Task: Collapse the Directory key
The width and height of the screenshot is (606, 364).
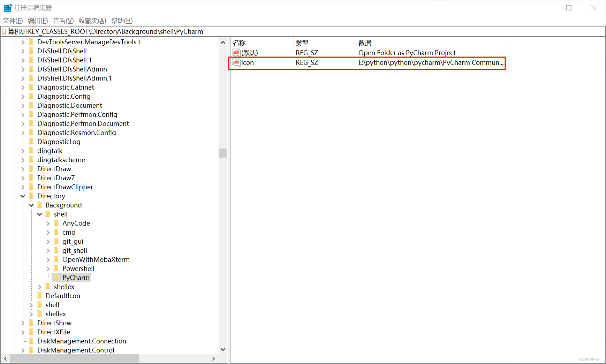Action: (23, 196)
